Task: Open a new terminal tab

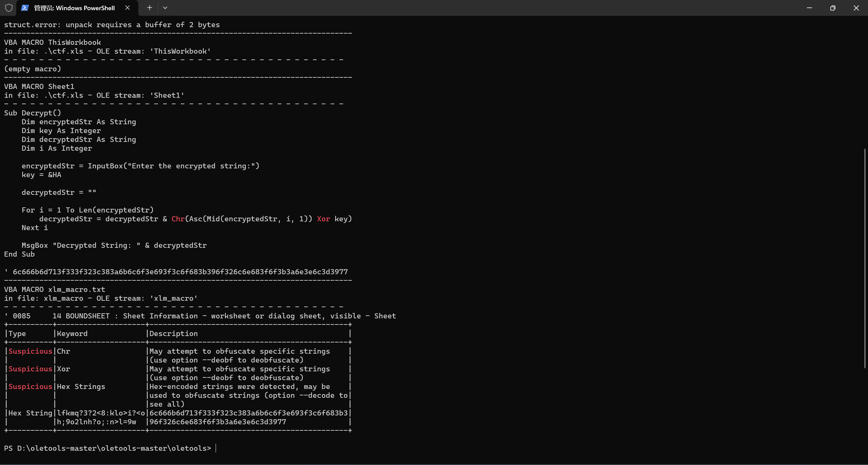Action: [150, 8]
